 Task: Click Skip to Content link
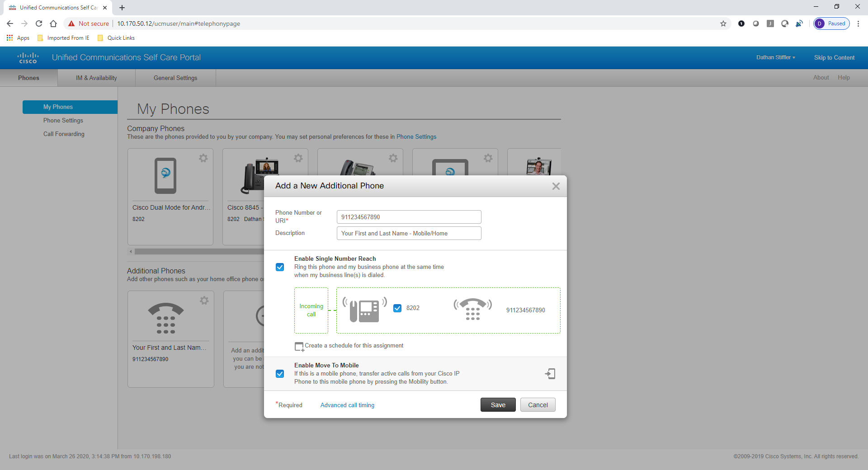coord(834,57)
